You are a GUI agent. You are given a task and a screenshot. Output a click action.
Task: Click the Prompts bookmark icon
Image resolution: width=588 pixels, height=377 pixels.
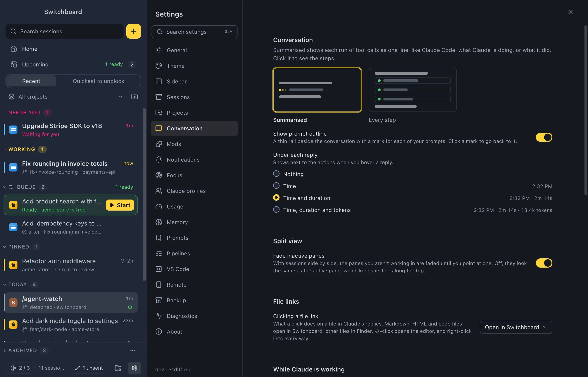pos(159,238)
